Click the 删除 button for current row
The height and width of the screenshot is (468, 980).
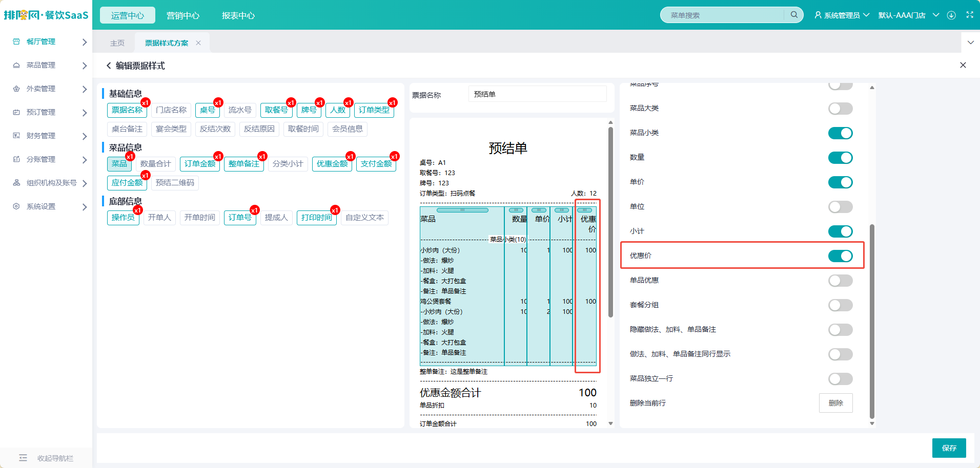click(836, 403)
